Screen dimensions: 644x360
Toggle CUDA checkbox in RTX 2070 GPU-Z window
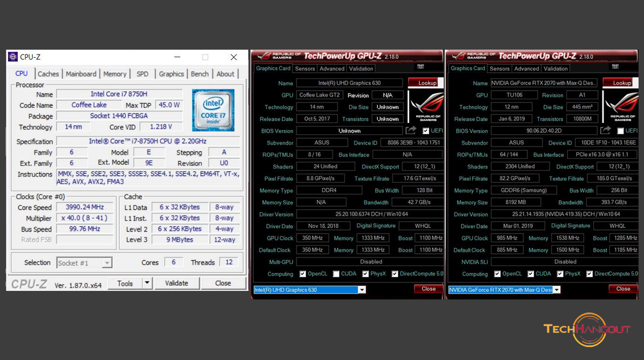(x=531, y=274)
